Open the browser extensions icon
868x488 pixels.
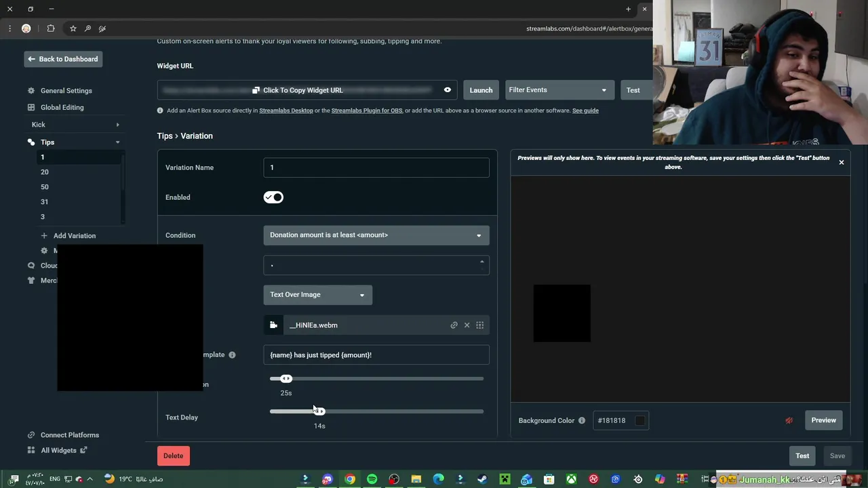pos(51,28)
